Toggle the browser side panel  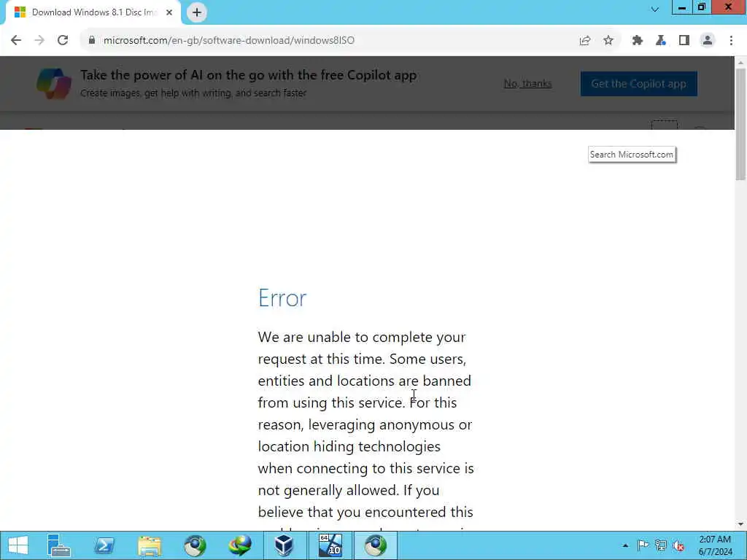coord(684,41)
